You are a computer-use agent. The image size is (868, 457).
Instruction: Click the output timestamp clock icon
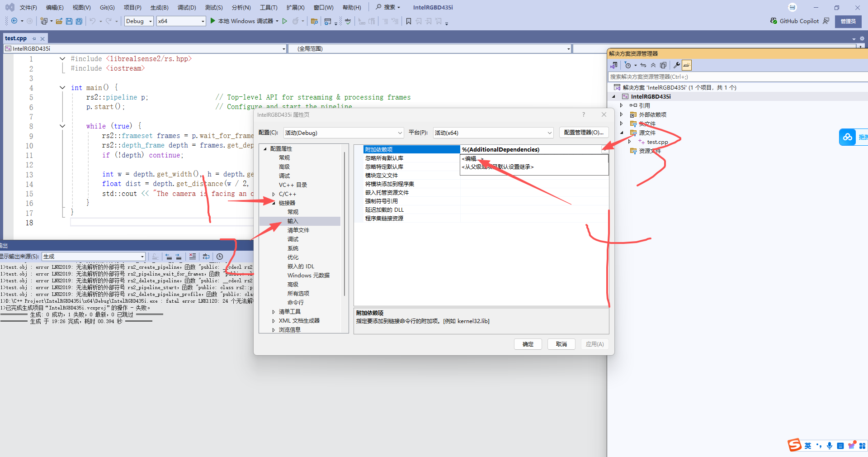[220, 256]
